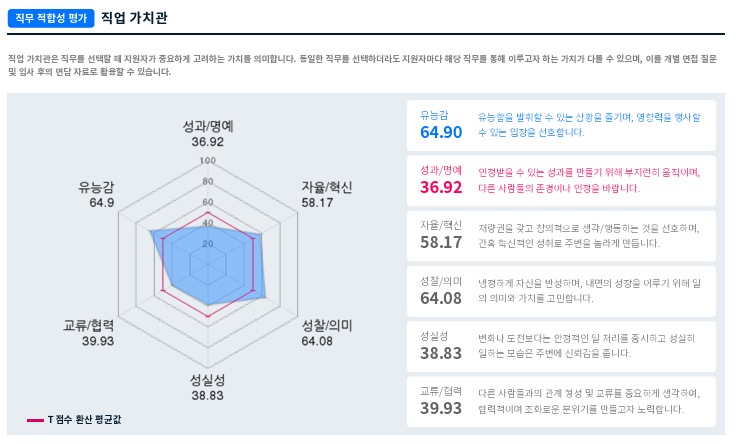Select the highlighted 성과/명예 36.92 card
This screenshot has width=736, height=444.
[x=561, y=180]
